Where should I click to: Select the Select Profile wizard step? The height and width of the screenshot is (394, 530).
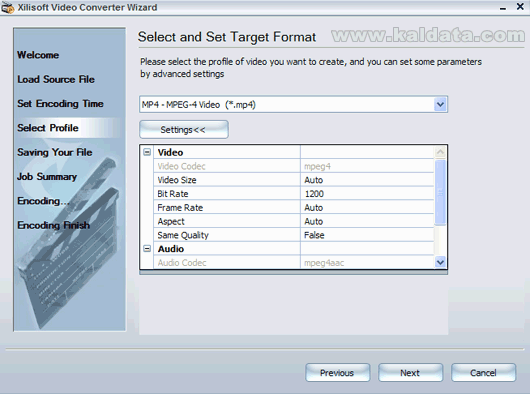pyautogui.click(x=48, y=128)
